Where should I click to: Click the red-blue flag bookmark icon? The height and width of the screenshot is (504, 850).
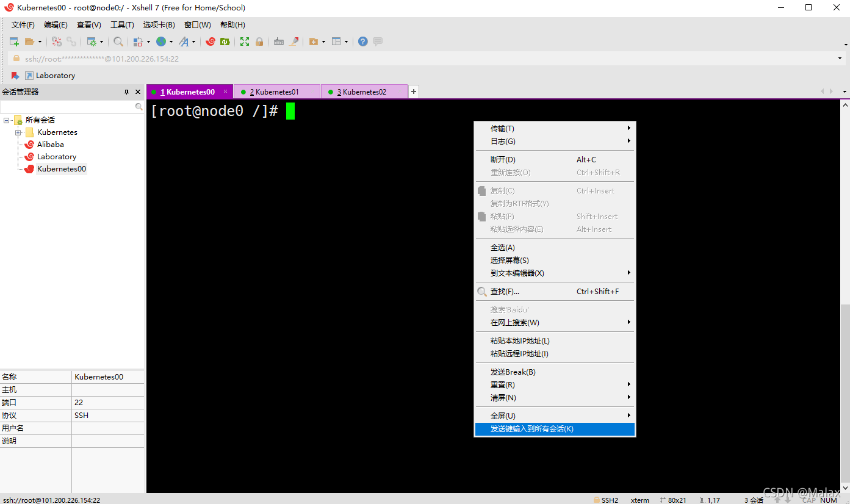click(15, 76)
